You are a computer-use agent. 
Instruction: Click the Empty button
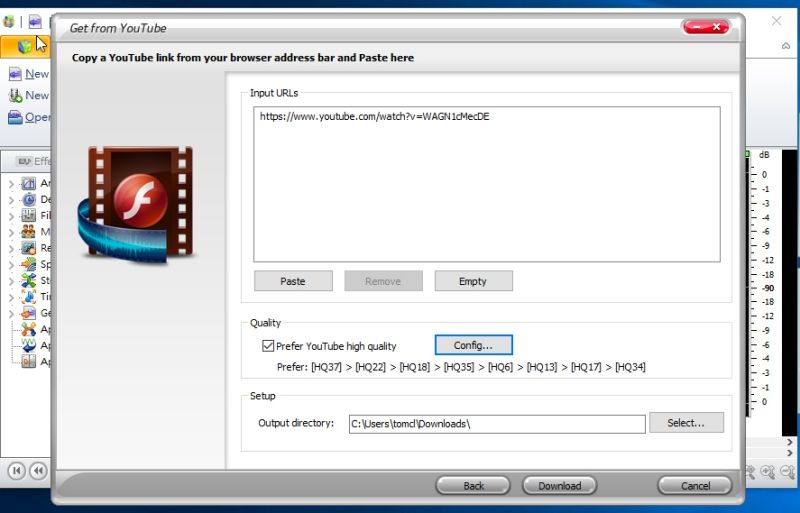[x=473, y=281]
